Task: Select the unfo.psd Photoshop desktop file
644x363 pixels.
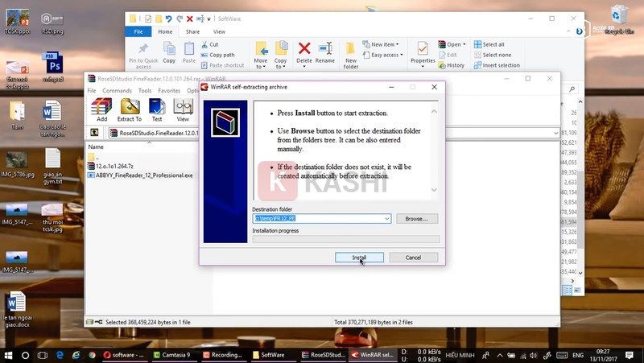Action: coord(53,67)
